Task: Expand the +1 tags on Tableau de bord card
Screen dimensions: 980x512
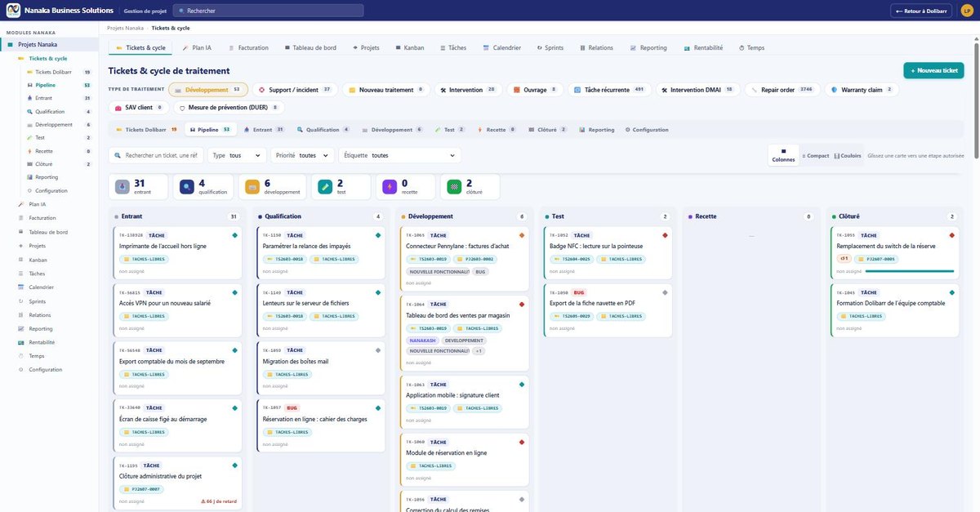Action: coord(479,351)
